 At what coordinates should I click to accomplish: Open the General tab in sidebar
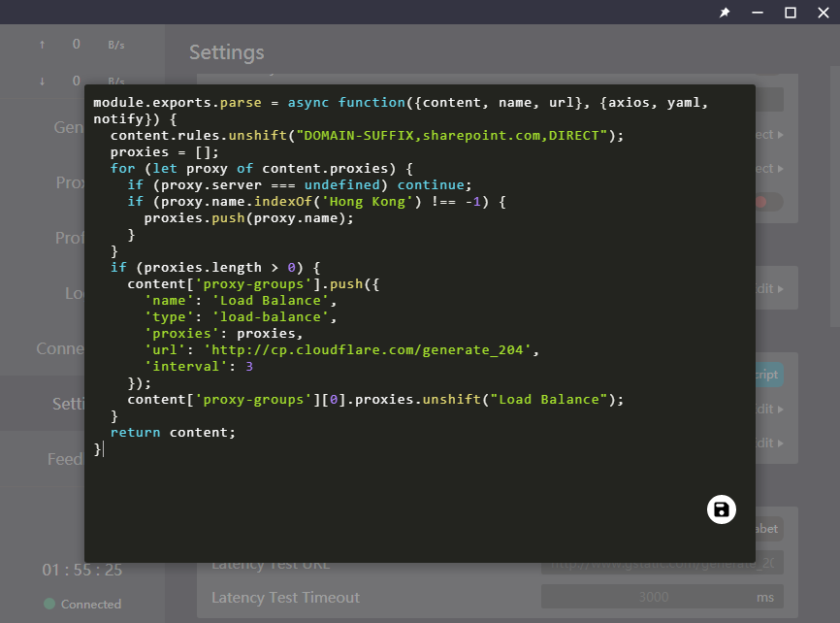(68, 127)
